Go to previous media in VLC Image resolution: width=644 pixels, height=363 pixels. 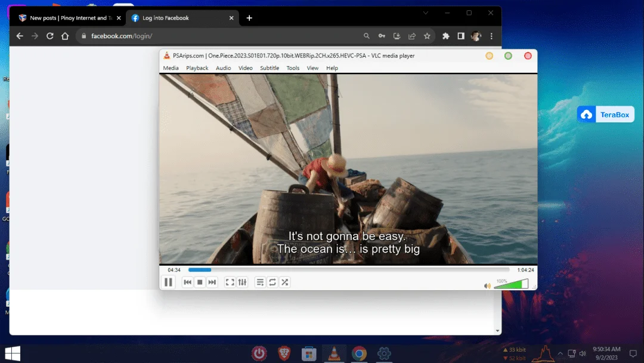tap(187, 282)
